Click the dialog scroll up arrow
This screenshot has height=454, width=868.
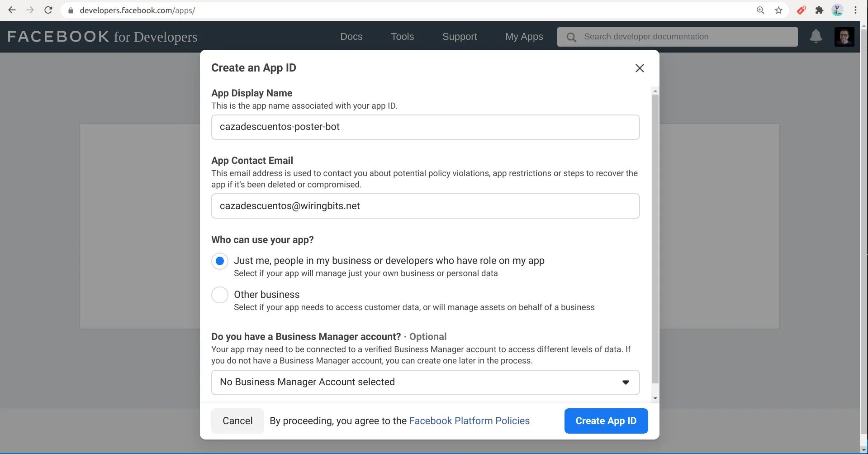click(655, 91)
